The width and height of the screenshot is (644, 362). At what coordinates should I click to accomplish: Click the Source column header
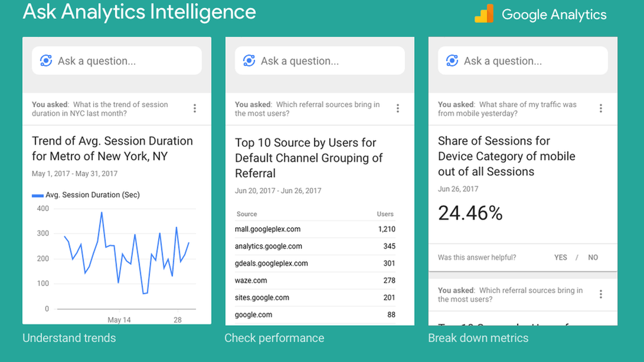[247, 214]
